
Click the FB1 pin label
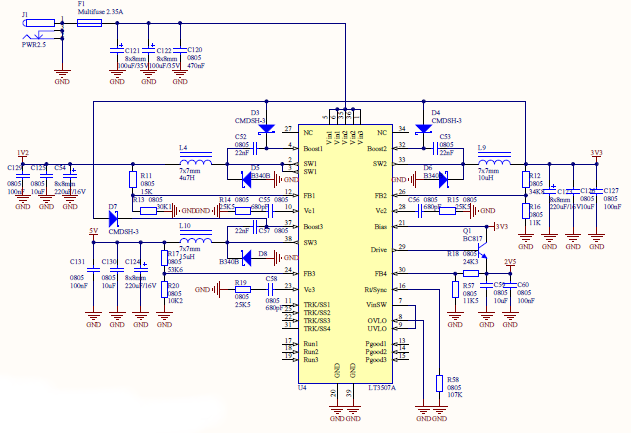coord(309,196)
